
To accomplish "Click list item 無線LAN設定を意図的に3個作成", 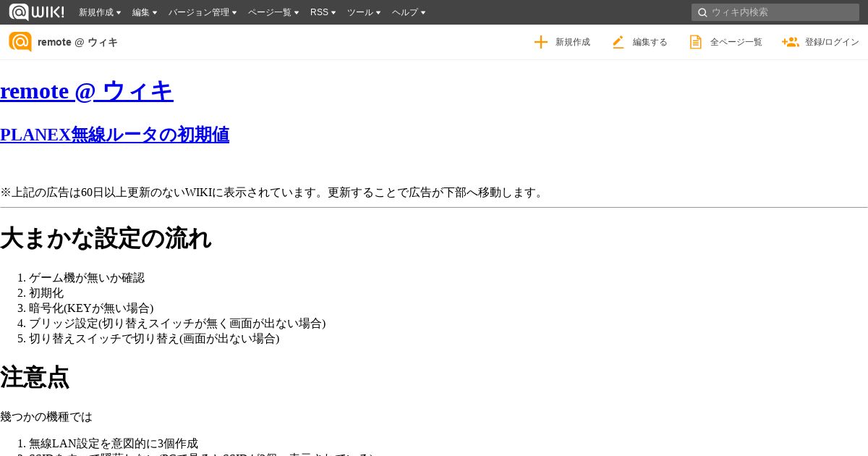I will pyautogui.click(x=114, y=444).
